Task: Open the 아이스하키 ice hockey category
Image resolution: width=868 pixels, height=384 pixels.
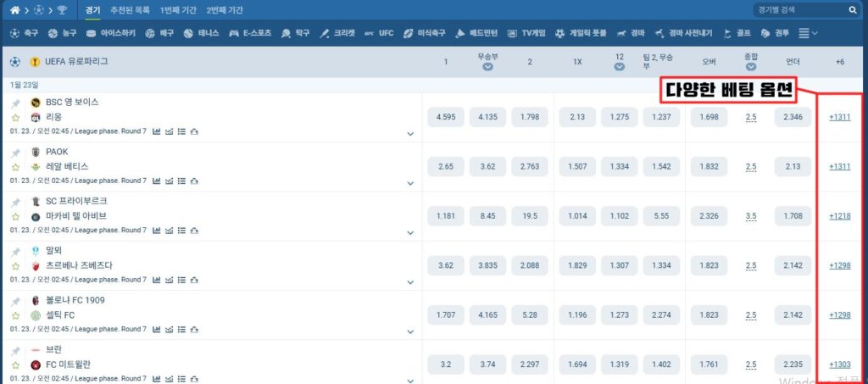Action: click(x=109, y=33)
